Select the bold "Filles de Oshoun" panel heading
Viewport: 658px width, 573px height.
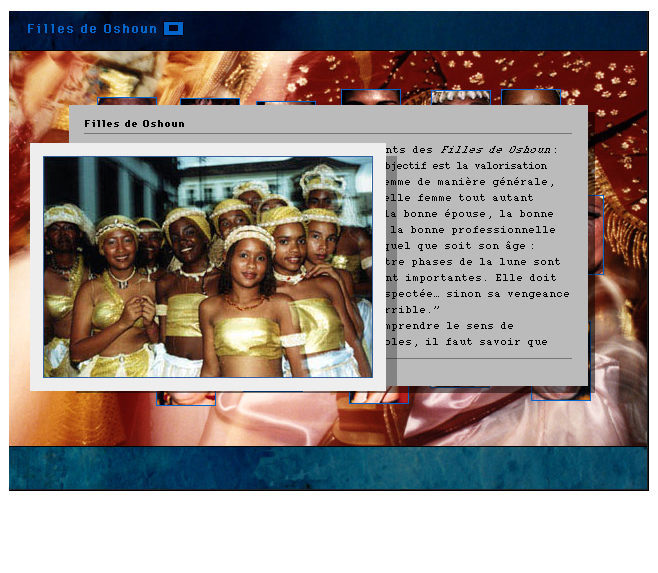point(134,124)
